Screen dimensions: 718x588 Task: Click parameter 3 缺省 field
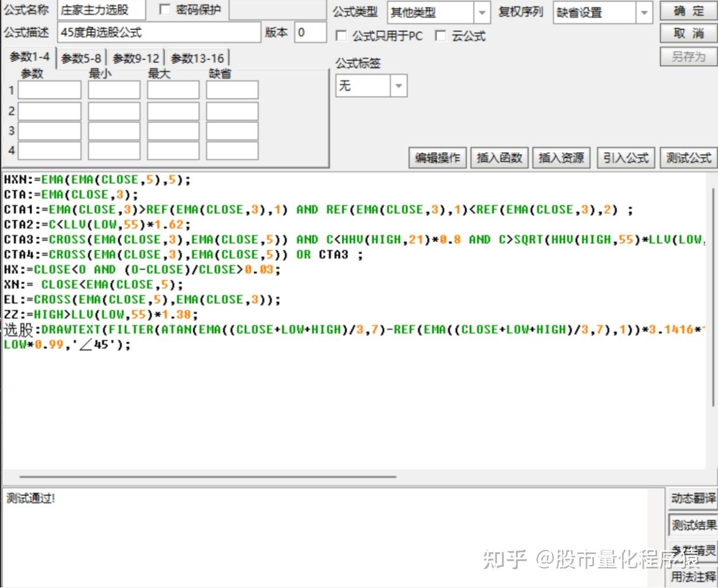point(232,131)
